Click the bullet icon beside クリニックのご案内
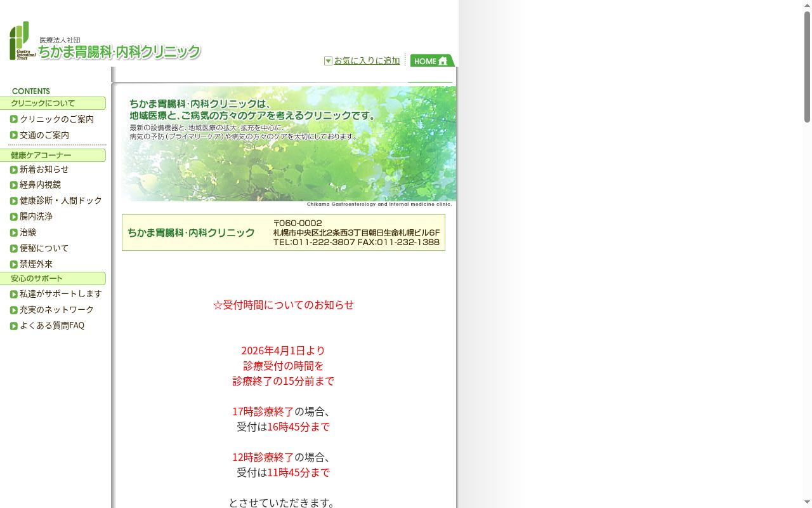The height and width of the screenshot is (508, 812). (x=14, y=119)
